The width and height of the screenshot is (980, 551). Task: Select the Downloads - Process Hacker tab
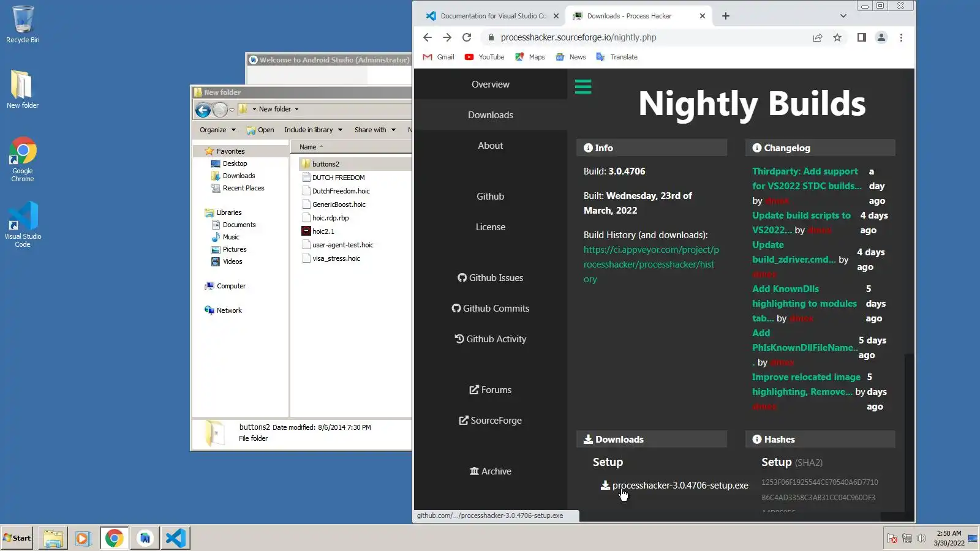tap(639, 16)
